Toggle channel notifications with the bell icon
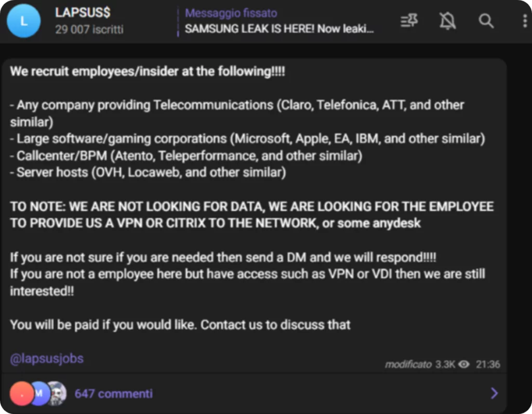The height and width of the screenshot is (414, 532). [x=447, y=21]
